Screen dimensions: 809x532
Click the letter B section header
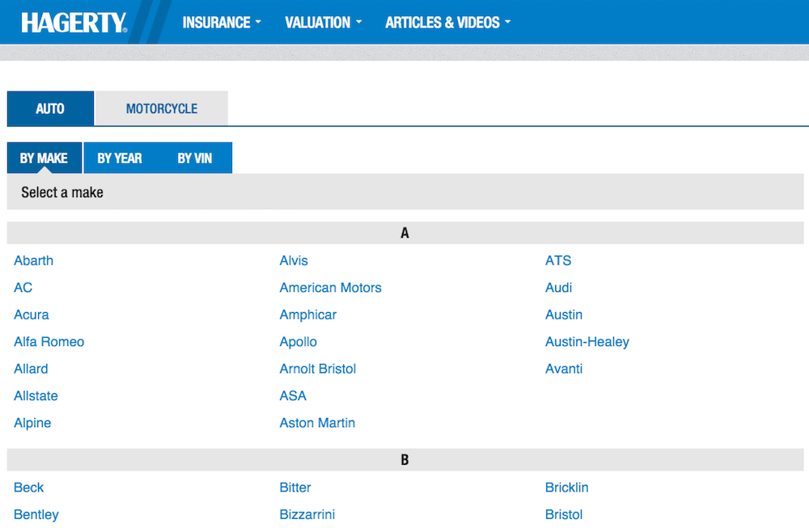tap(405, 460)
